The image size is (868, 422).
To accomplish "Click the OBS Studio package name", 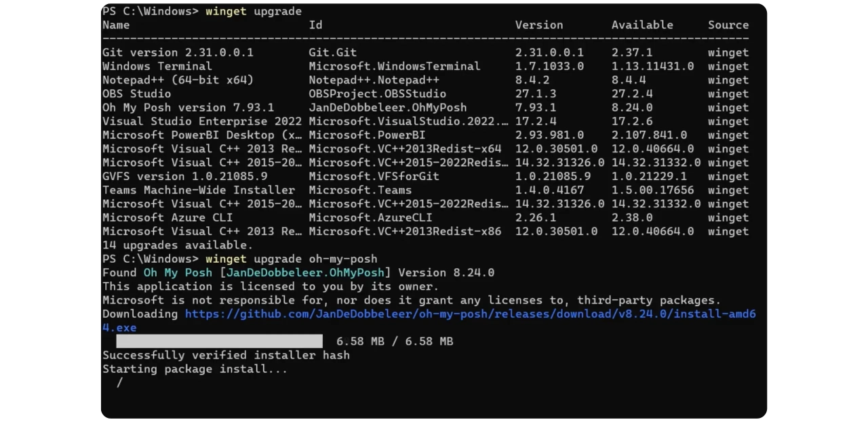I will 136,94.
